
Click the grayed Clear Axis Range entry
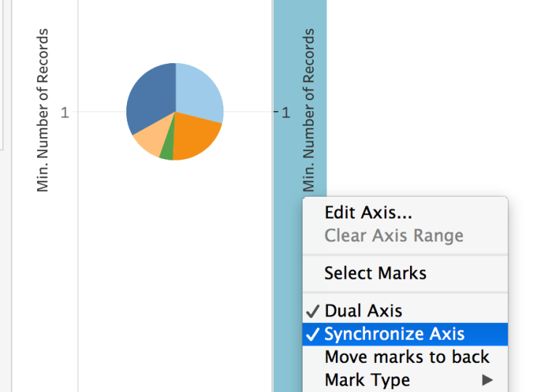[x=393, y=235]
